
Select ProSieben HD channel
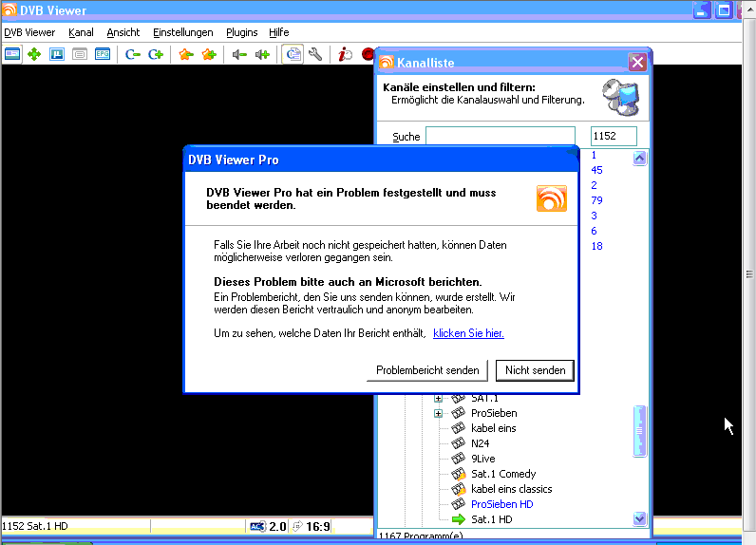tap(501, 504)
